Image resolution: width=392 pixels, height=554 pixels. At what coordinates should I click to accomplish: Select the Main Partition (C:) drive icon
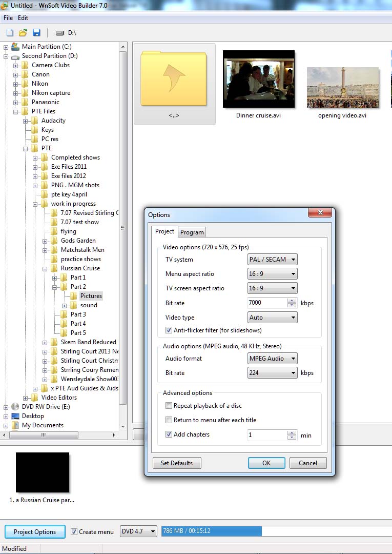[x=15, y=47]
